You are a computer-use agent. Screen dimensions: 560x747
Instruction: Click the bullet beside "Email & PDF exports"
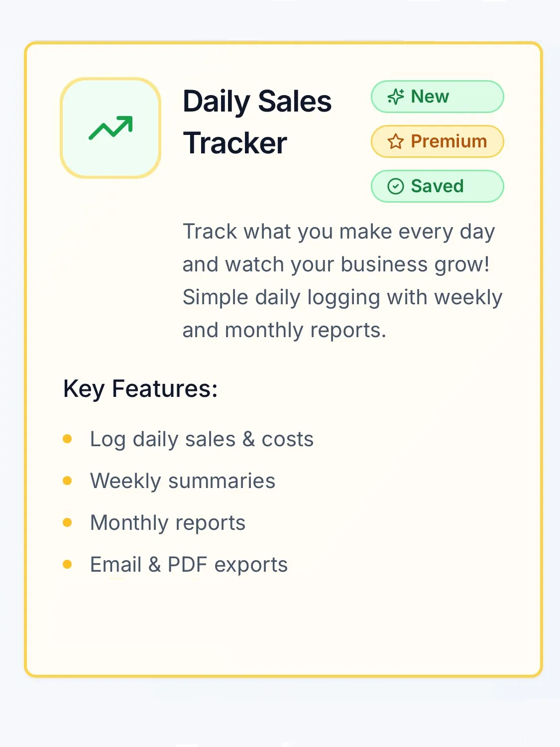tap(68, 564)
